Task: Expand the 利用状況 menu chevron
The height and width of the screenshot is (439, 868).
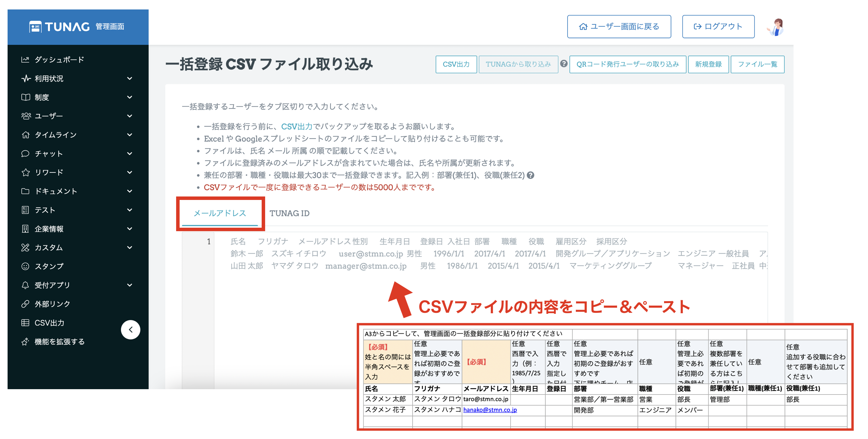Action: pyautogui.click(x=129, y=79)
